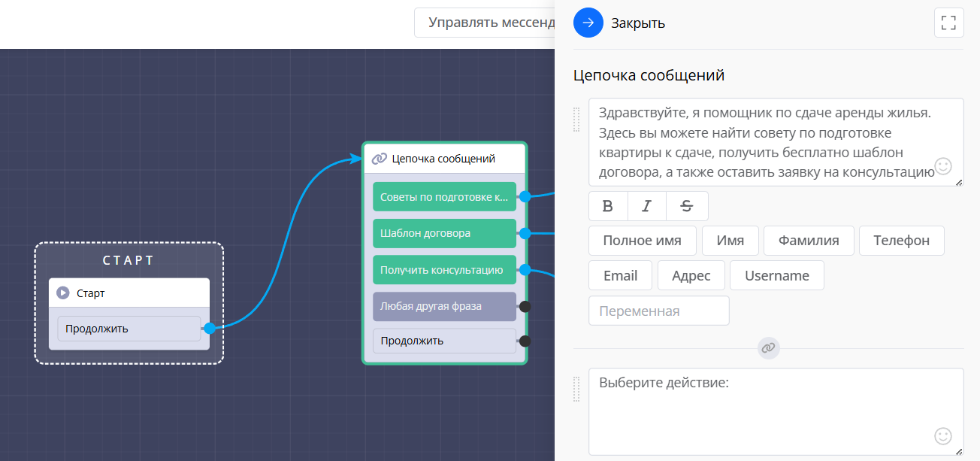Screen dimensions: 980x461
Task: Select the Шаблон договора node button
Action: point(444,233)
